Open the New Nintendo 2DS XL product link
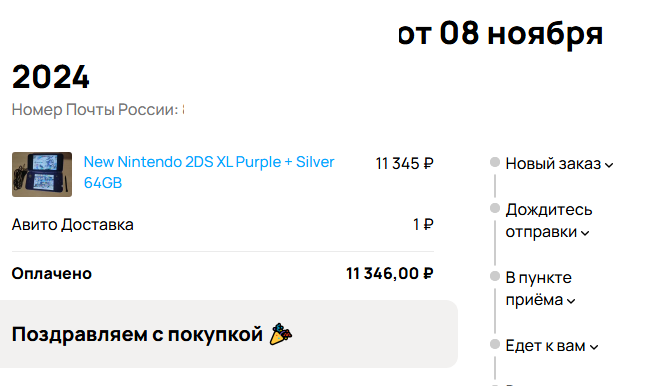 209,172
